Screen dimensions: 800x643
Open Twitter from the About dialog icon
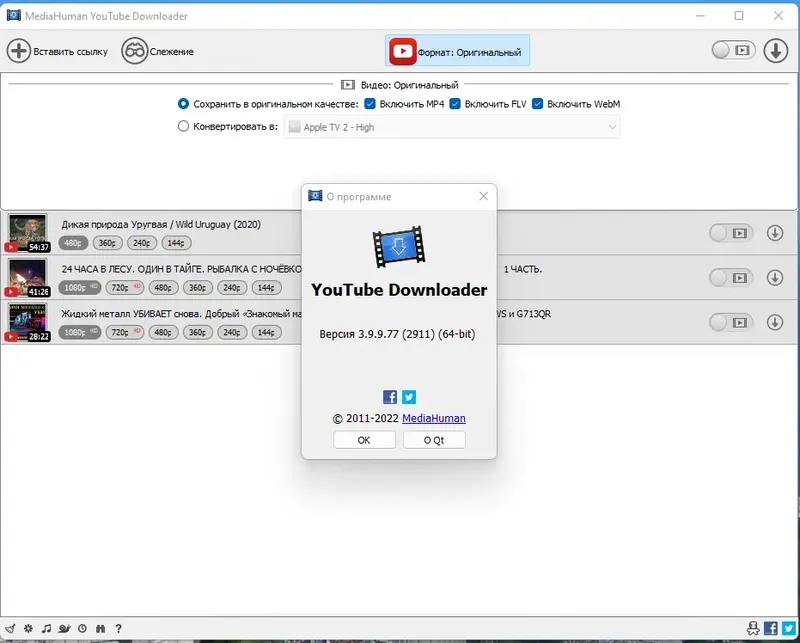click(x=409, y=397)
